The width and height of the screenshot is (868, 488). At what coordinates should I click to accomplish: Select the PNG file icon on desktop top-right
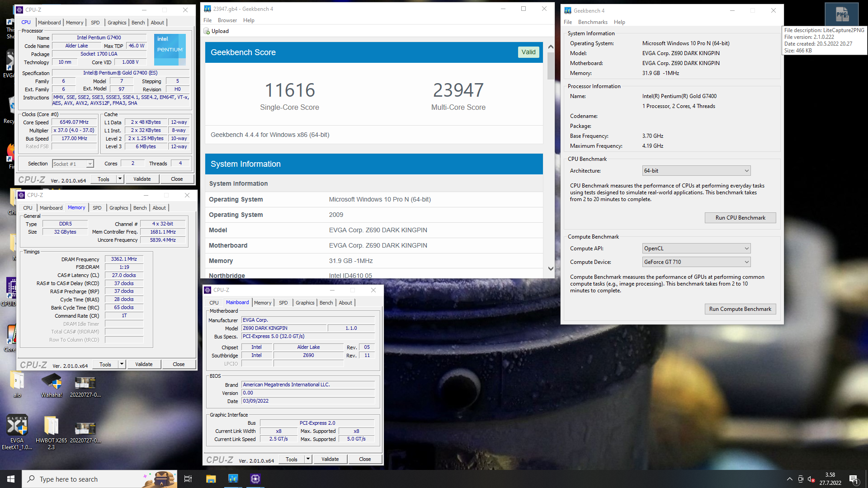point(841,14)
